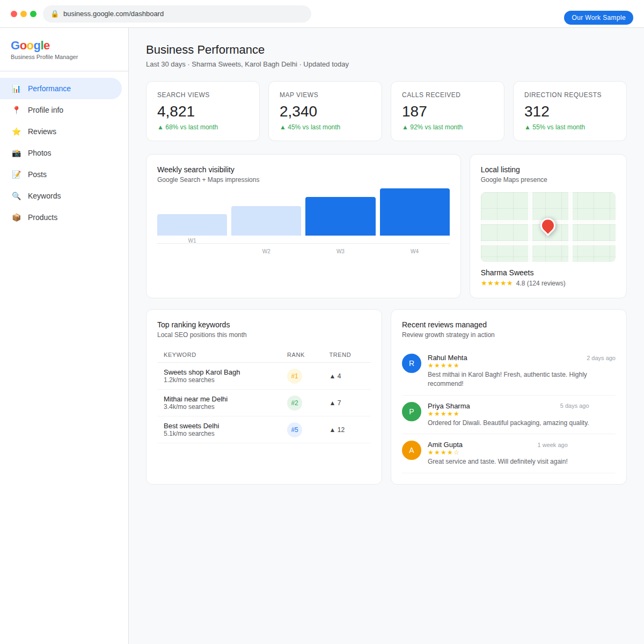Open the Reviews star icon in sidebar
This screenshot has height=644, width=644.
(x=17, y=131)
